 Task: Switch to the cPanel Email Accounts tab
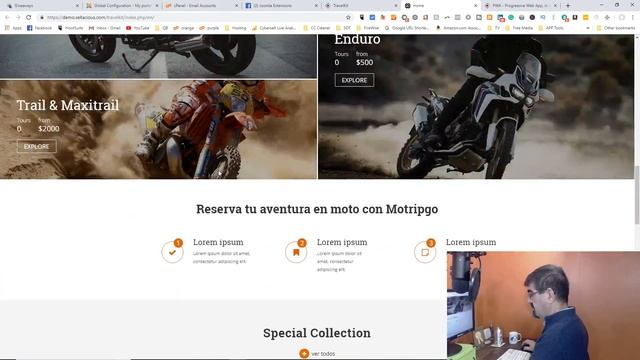(202, 6)
